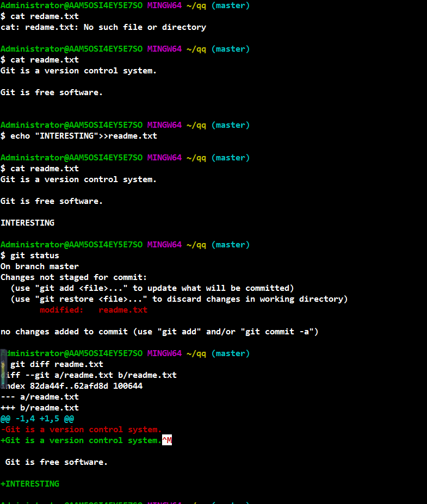Click 'Changes not staged for commit:' line
The image size is (427, 504).
(73, 277)
